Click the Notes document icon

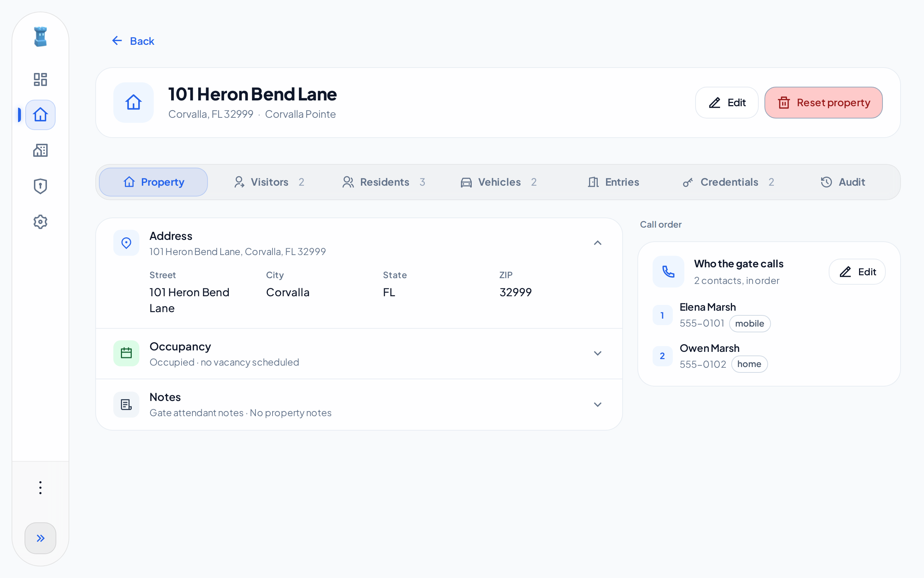click(126, 405)
